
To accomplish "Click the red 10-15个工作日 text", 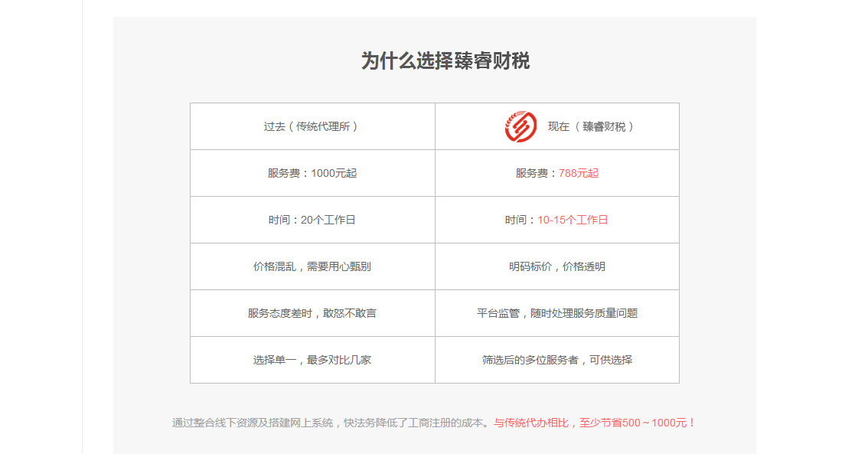I will 573,220.
